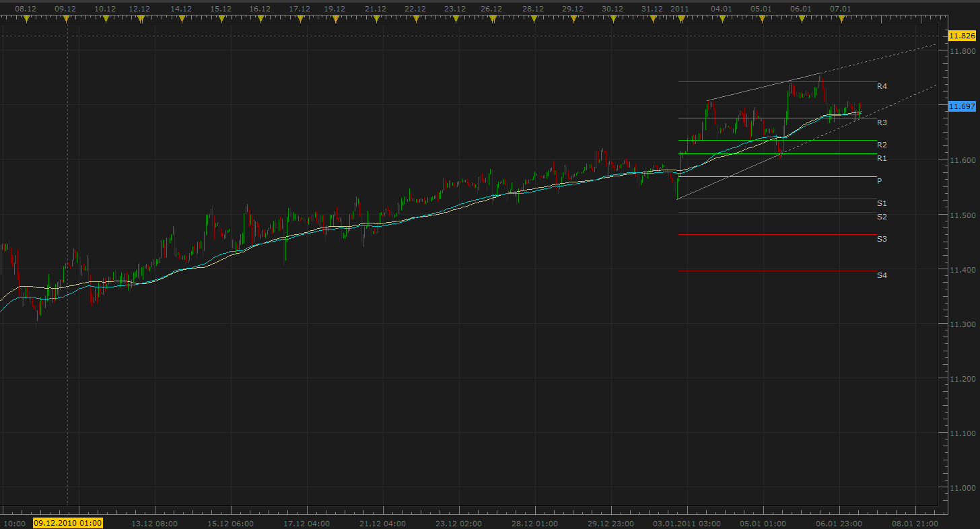Select the R2 green resistance line label

(x=882, y=145)
